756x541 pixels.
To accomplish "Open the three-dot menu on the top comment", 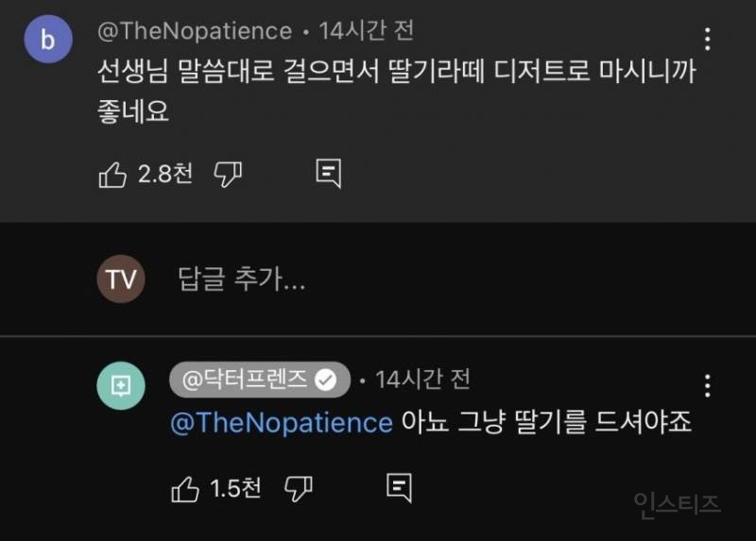I will 708,40.
